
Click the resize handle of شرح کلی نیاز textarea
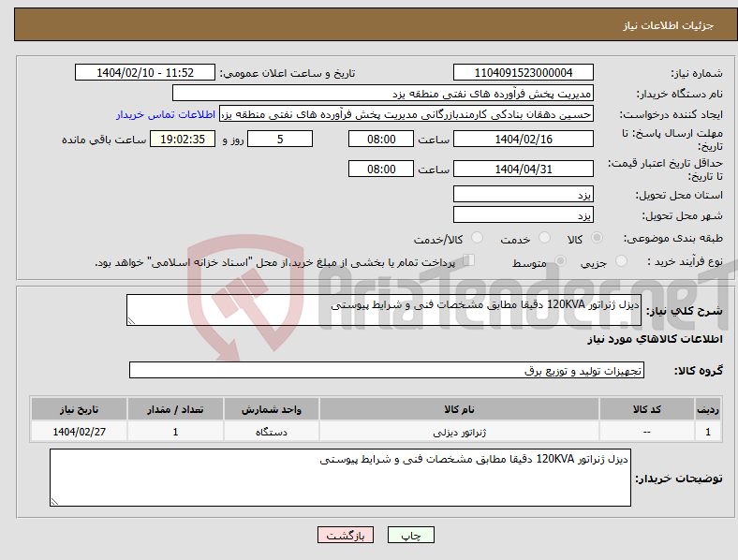click(131, 321)
